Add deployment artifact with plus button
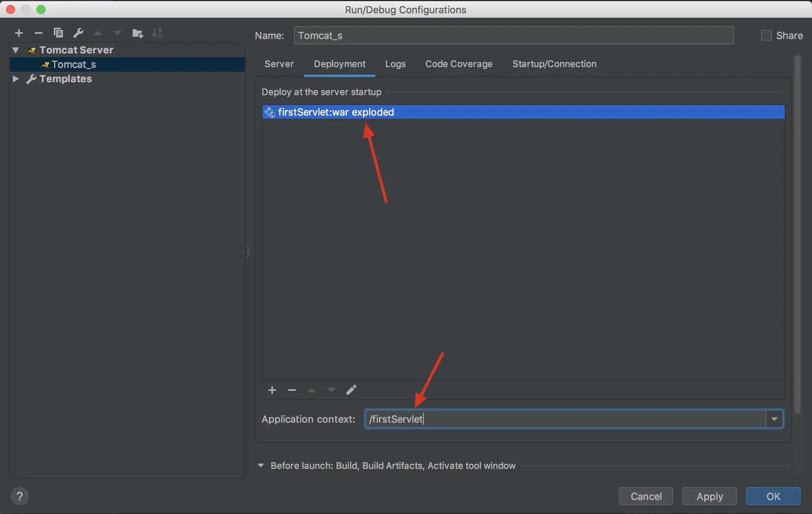The height and width of the screenshot is (514, 812). pos(272,390)
